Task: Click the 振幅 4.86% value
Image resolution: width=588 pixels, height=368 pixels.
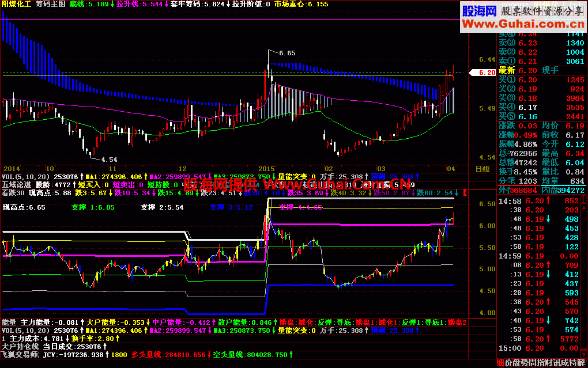Action: (x=525, y=145)
